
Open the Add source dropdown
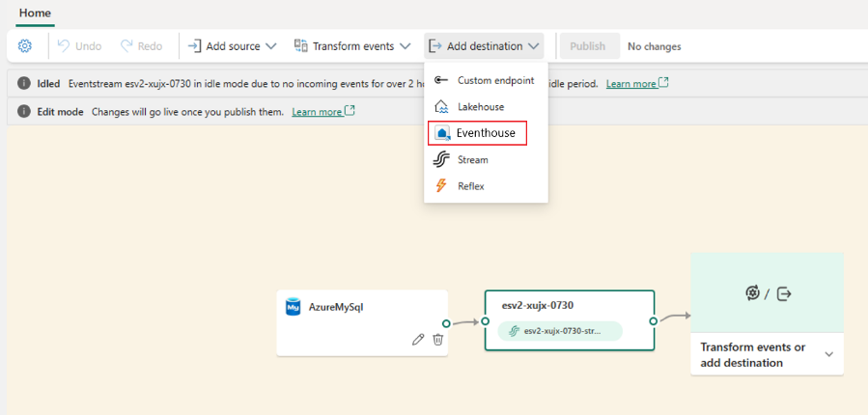(232, 46)
